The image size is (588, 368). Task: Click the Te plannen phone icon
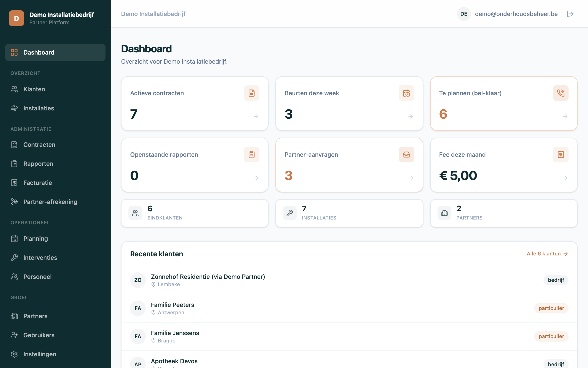(561, 93)
